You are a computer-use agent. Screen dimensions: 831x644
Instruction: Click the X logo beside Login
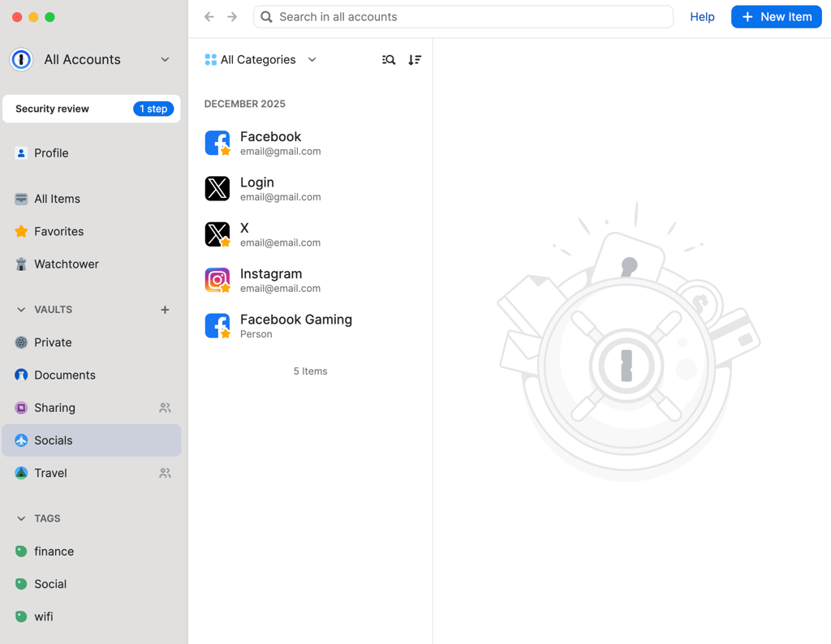[x=217, y=188]
